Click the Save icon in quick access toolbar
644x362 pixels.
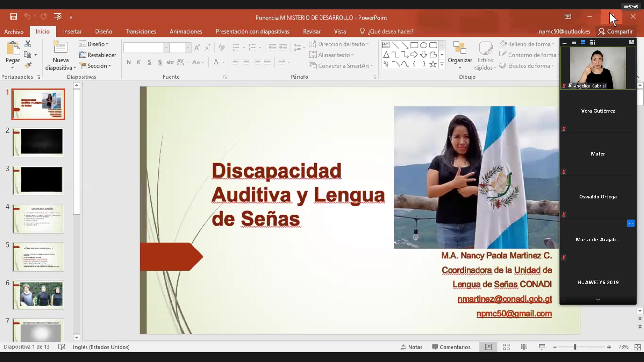tap(13, 17)
